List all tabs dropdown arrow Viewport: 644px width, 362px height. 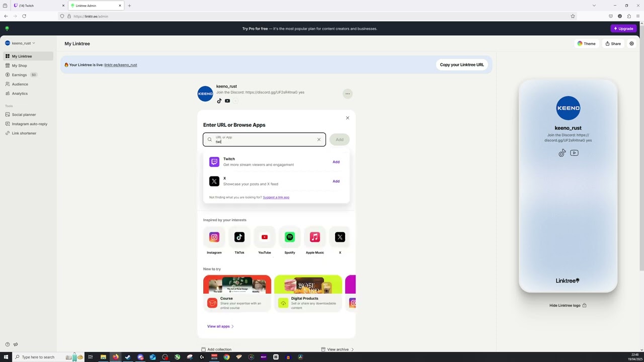coord(594,6)
